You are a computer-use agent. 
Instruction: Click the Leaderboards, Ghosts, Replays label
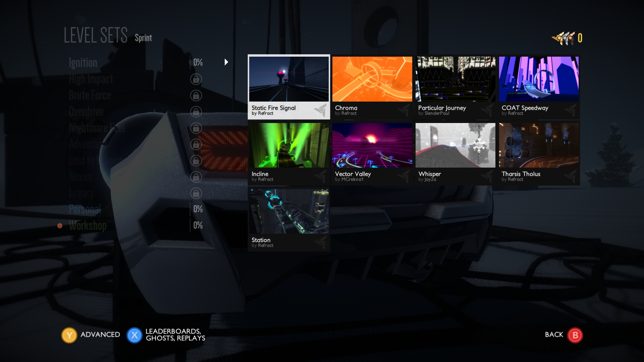(175, 335)
